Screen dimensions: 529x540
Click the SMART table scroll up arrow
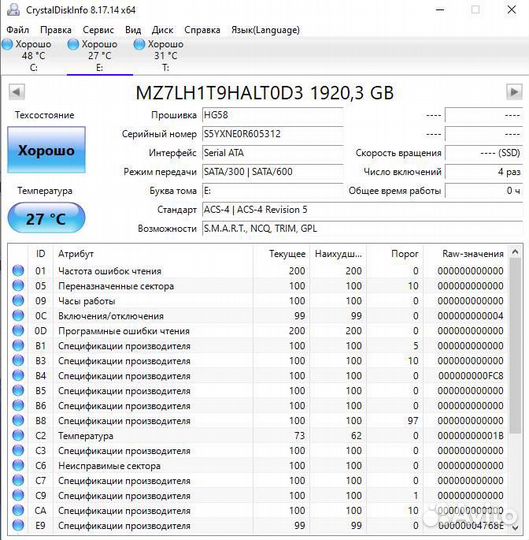(x=515, y=252)
